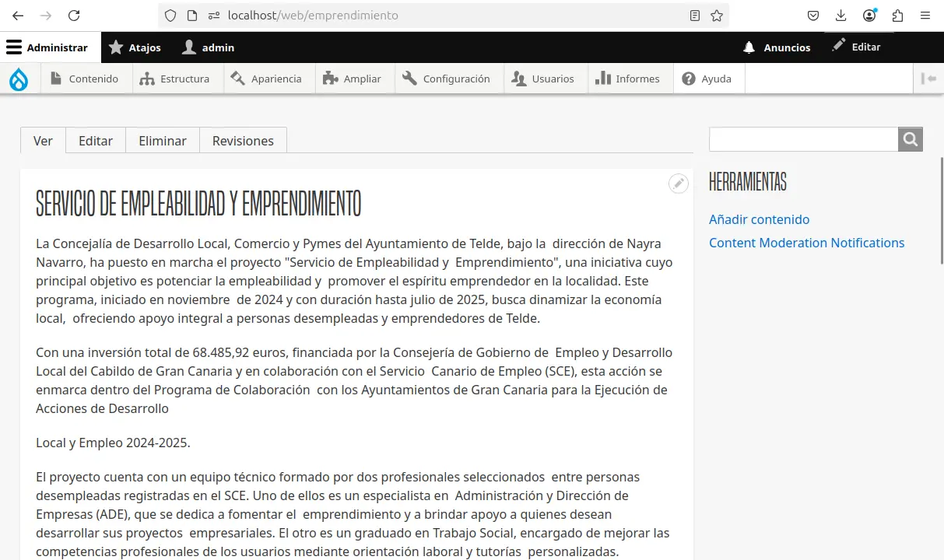Open the Anuncios announcements bell
The width and height of the screenshot is (944, 560).
click(x=777, y=47)
